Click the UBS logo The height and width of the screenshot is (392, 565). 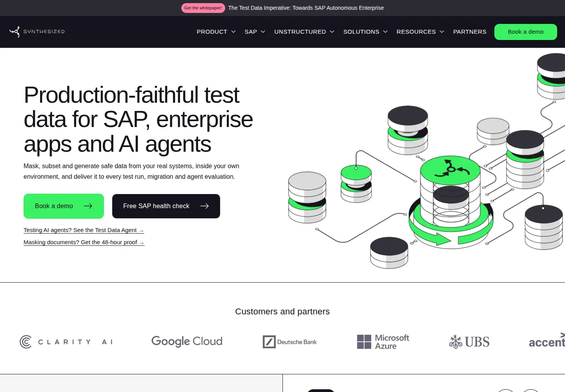tap(469, 342)
